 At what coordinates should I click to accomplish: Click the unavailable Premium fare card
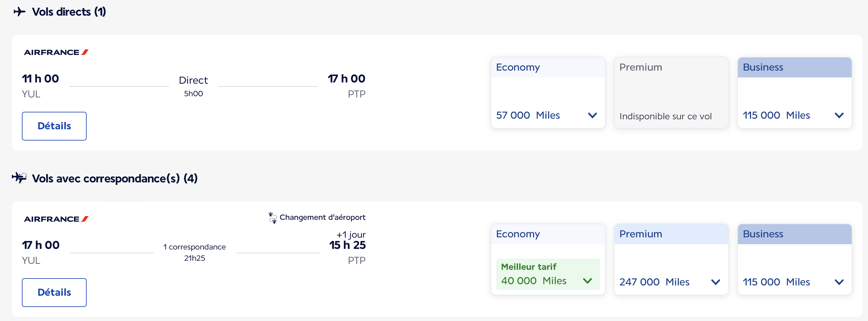tap(671, 92)
